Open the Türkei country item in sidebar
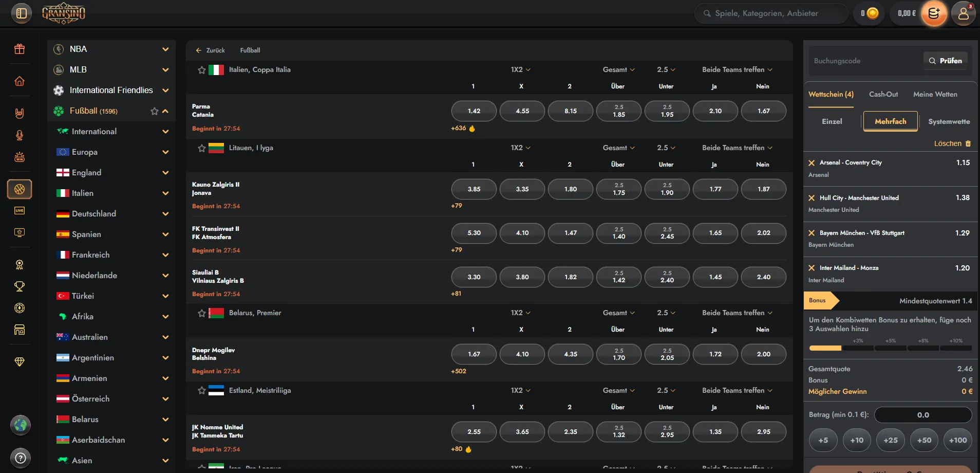 pyautogui.click(x=111, y=296)
